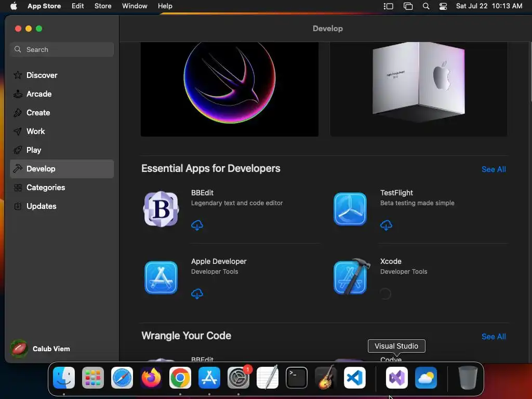Select Develop in the sidebar

point(62,169)
